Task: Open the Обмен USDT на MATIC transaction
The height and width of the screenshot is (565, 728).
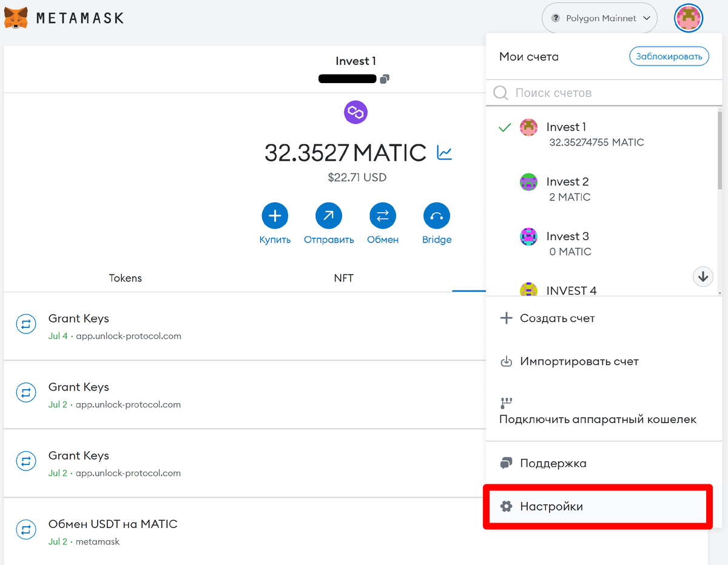Action: (245, 532)
